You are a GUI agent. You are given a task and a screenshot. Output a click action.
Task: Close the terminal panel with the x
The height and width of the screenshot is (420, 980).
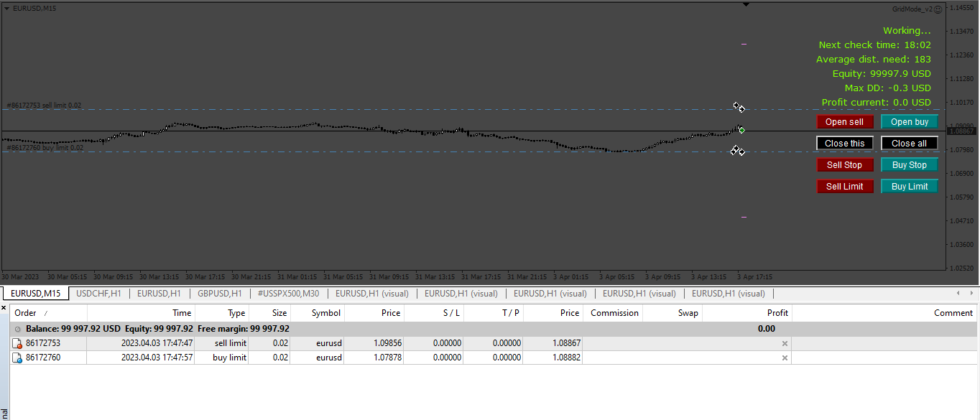pyautogui.click(x=4, y=307)
